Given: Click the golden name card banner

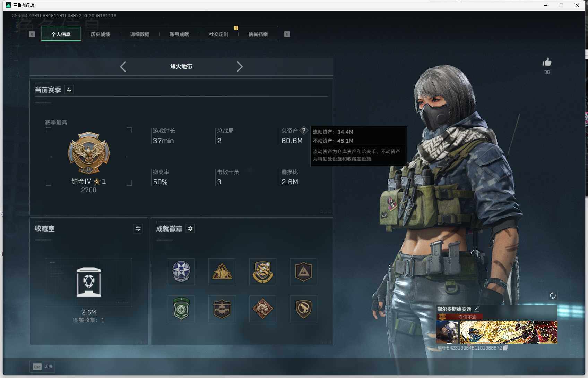Looking at the screenshot, I should point(509,332).
